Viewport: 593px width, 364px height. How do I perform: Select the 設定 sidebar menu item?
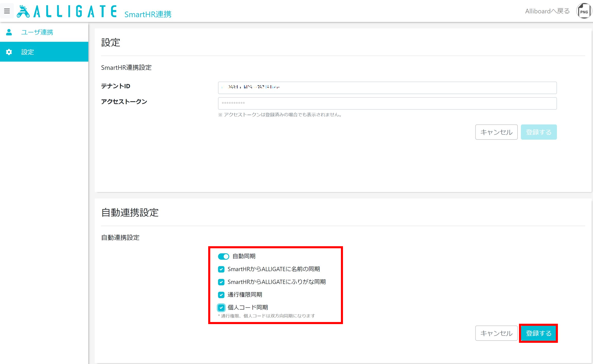[44, 52]
